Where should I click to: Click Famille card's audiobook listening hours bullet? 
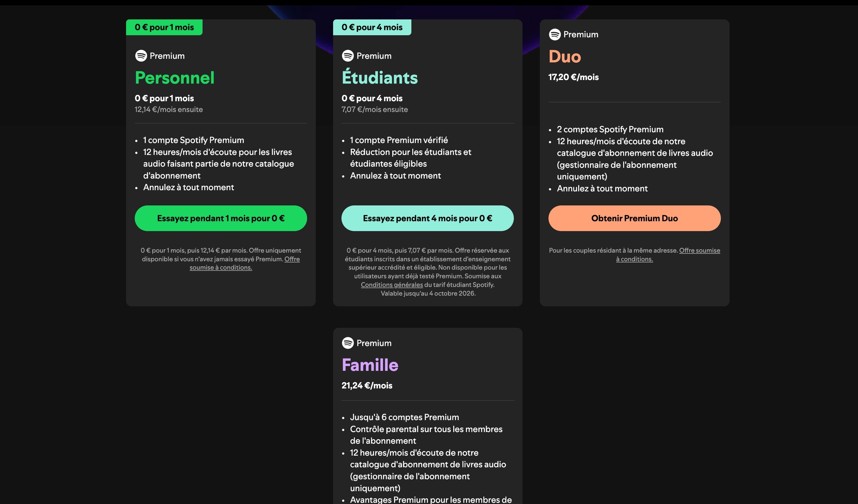(428, 470)
